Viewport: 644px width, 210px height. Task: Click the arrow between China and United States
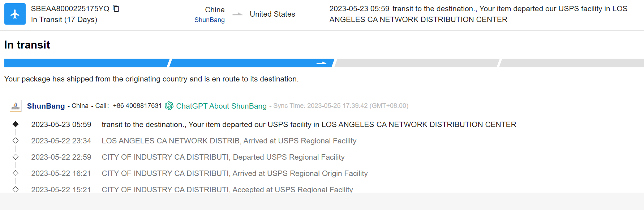[237, 14]
